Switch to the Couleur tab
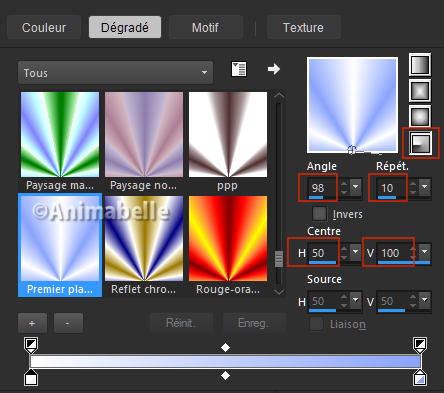444x393 pixels. (x=44, y=27)
